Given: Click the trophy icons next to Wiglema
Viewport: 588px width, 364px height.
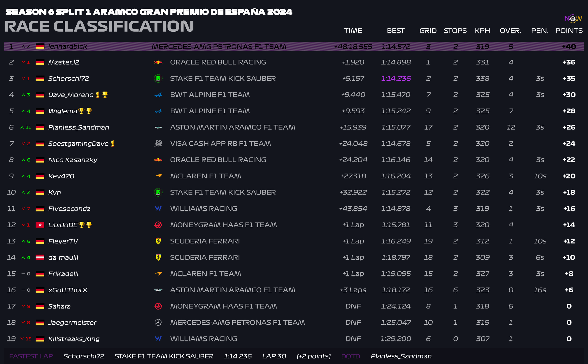Looking at the screenshot, I should [85, 111].
